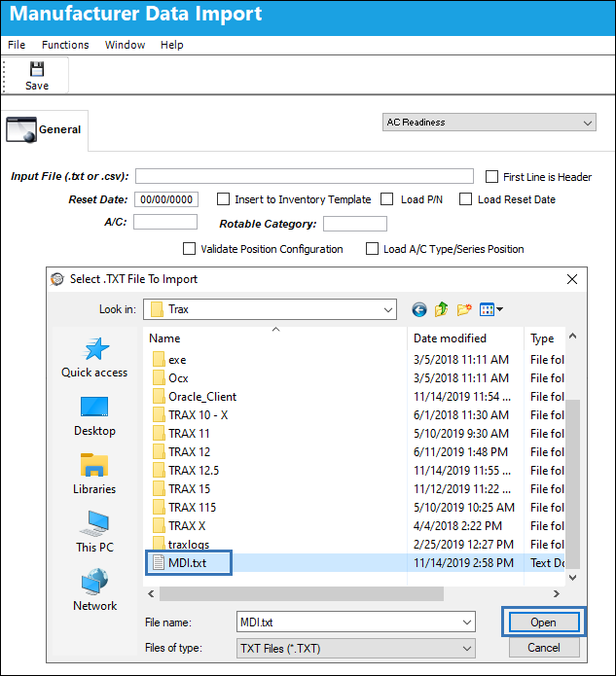Viewport: 616px width, 676px height.
Task: Close the Select .TXT File dialog
Action: [x=572, y=279]
